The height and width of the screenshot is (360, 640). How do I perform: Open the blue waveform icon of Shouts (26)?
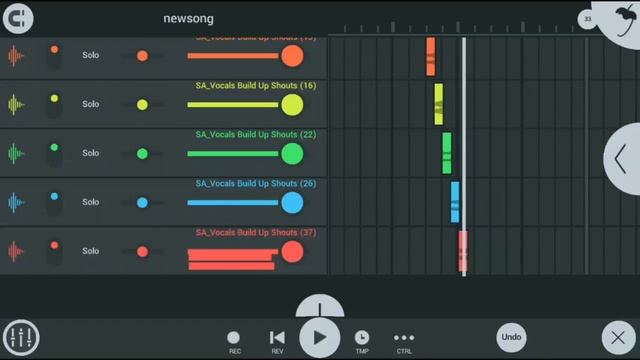(x=16, y=202)
